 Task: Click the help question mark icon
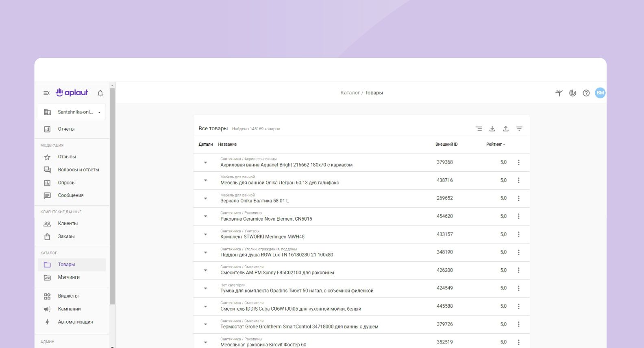pyautogui.click(x=586, y=93)
